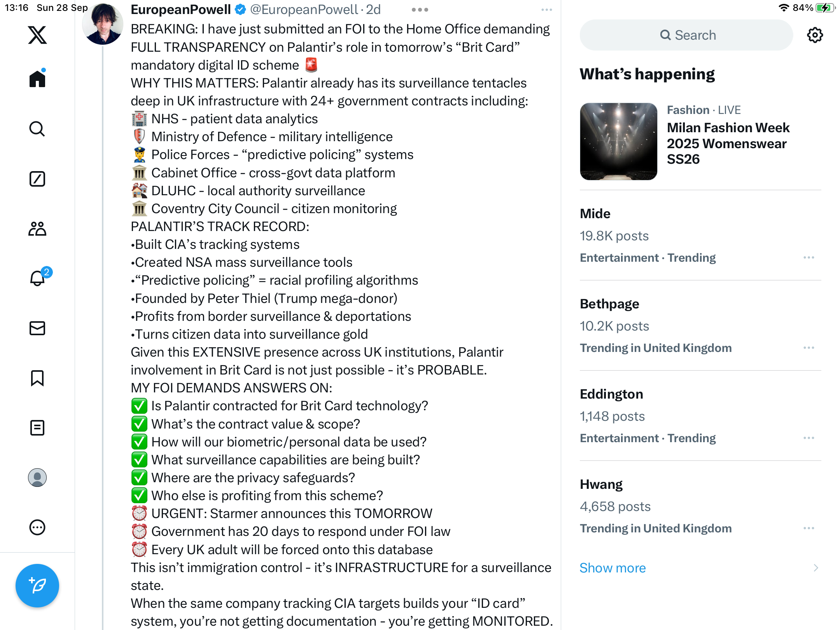Open Notifications bell with badge
The image size is (840, 630).
click(39, 277)
